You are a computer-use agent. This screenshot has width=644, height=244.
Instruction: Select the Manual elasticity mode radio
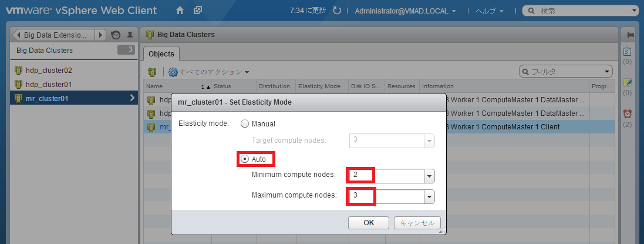245,123
